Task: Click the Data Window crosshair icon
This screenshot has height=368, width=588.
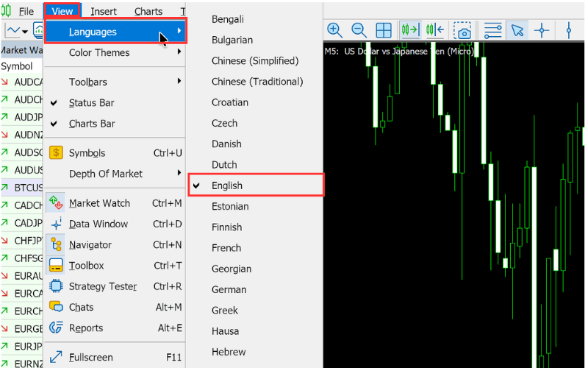Action: 56,224
